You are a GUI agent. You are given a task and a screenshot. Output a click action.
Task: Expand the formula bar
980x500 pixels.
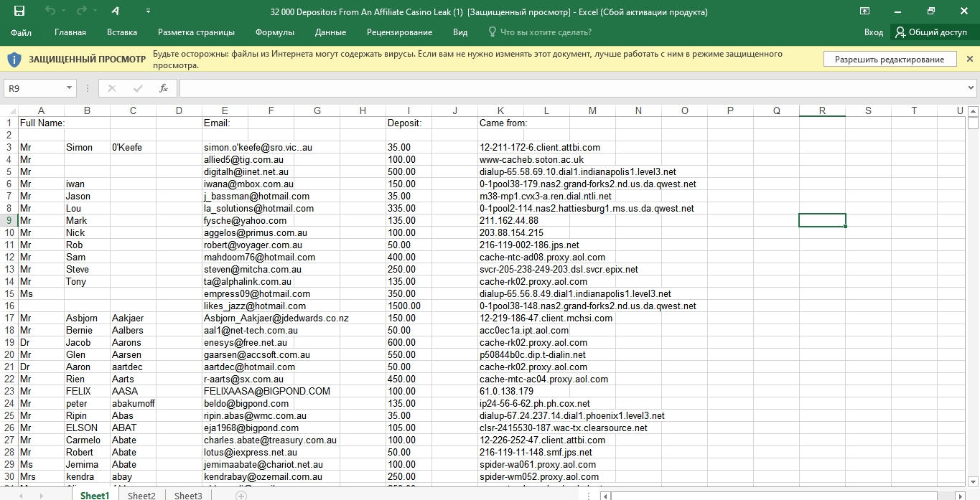[x=971, y=88]
